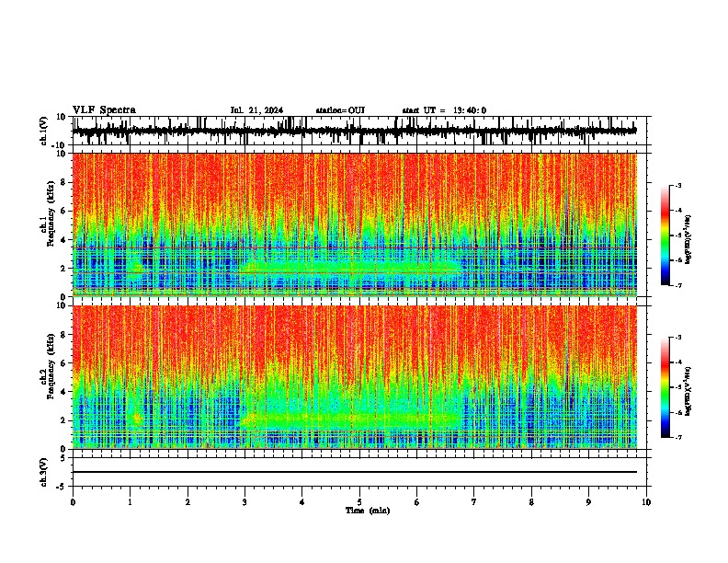The width and height of the screenshot is (728, 563).
Task: Click ch.2 color bar log(PSD) label
Action: (x=688, y=391)
